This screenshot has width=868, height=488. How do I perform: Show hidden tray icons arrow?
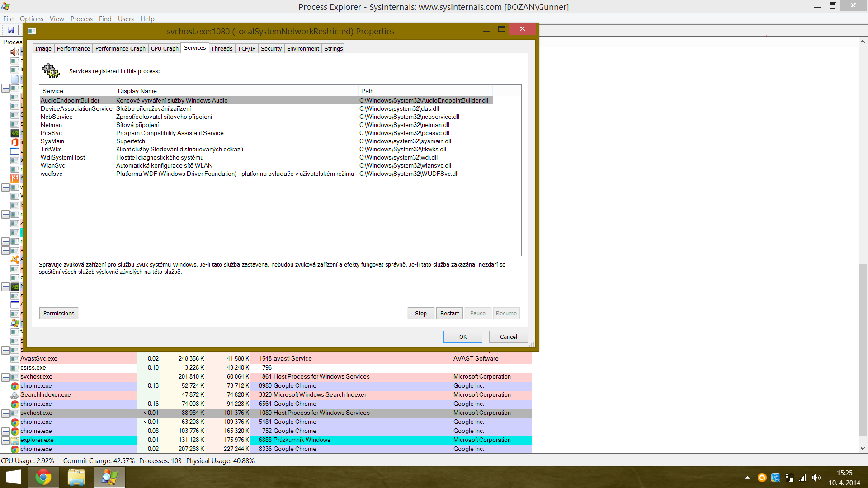tap(747, 478)
